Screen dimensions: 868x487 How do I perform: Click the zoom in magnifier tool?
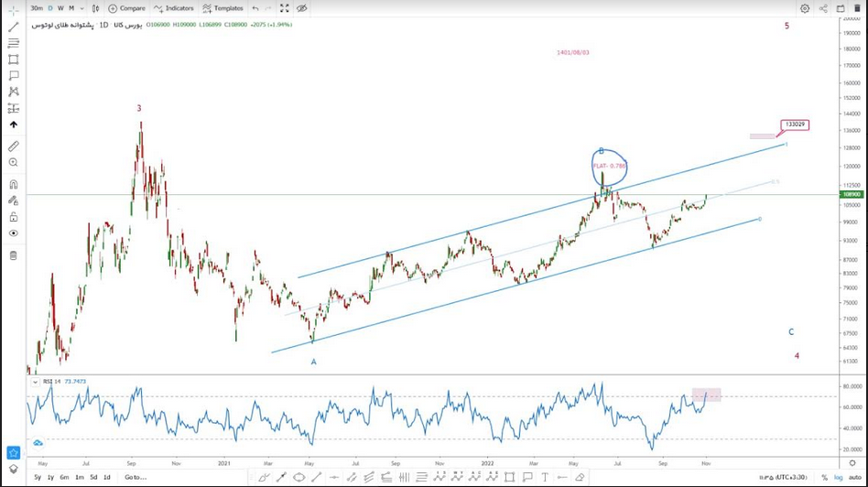(14, 162)
